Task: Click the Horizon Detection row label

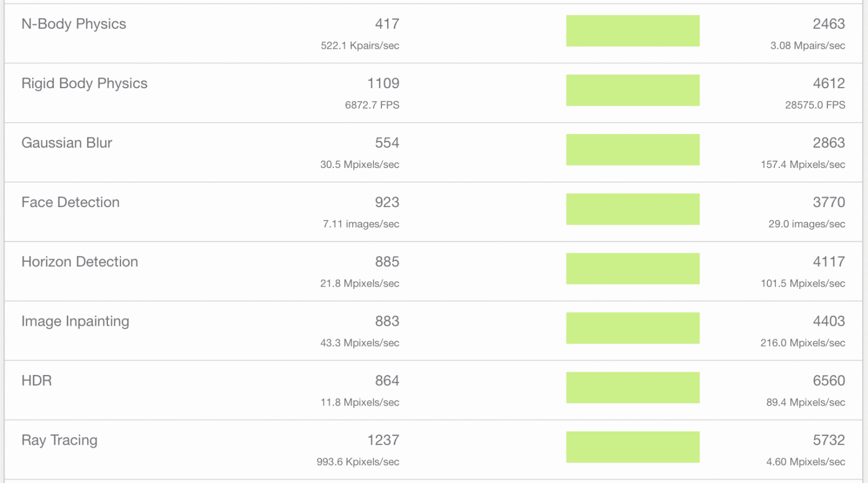Action: pos(80,261)
